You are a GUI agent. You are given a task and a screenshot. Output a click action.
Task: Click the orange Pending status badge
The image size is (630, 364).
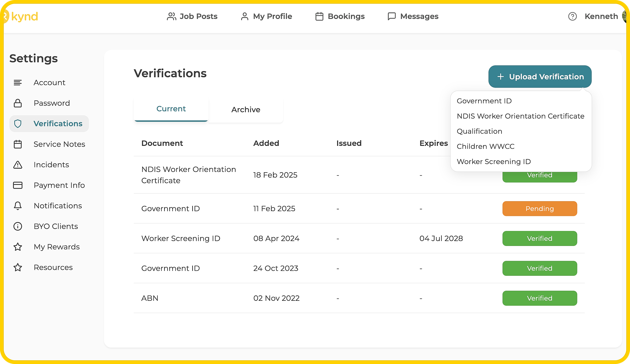coord(539,209)
